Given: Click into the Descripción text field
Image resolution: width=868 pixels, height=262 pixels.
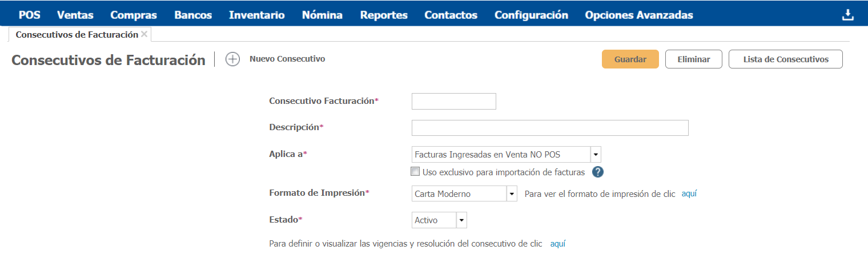Looking at the screenshot, I should [x=549, y=128].
